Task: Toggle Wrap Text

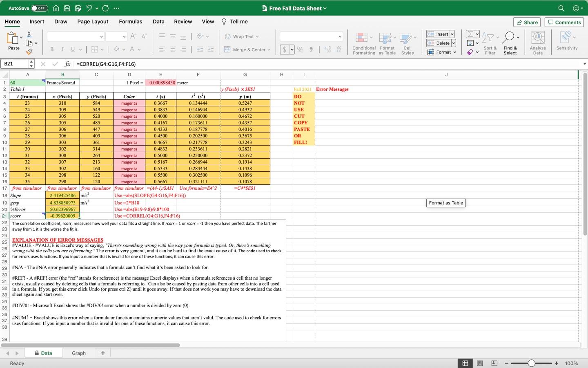Action: click(242, 36)
